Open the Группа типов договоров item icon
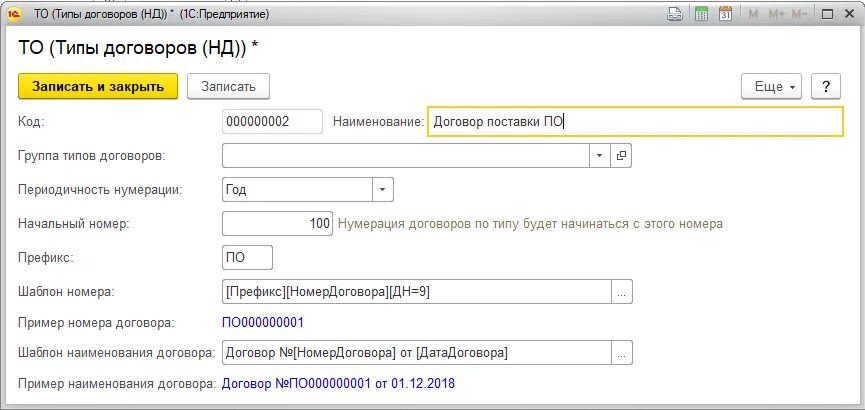865x410 pixels. pyautogui.click(x=621, y=156)
